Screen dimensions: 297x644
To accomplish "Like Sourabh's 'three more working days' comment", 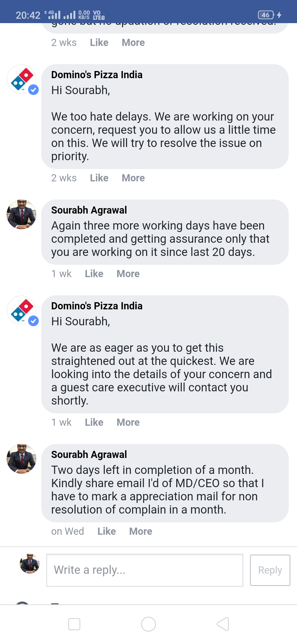I will click(94, 274).
